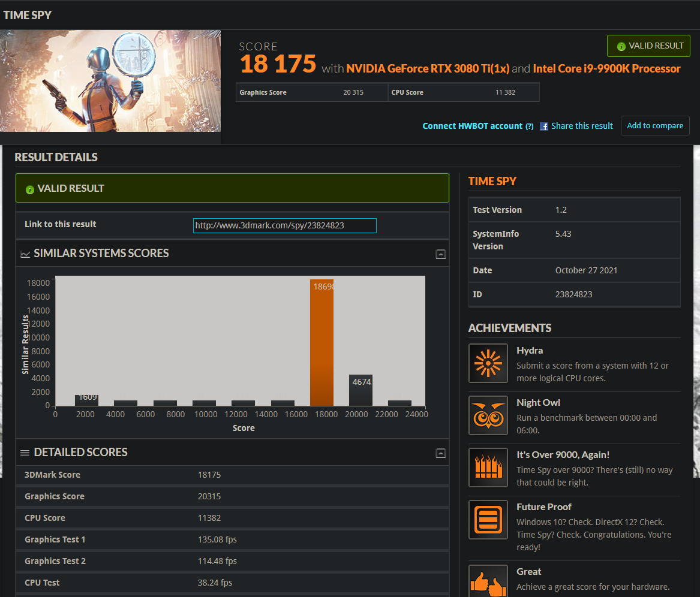Click the question mark next to HWBOT account
This screenshot has width=700, height=597.
tap(530, 126)
